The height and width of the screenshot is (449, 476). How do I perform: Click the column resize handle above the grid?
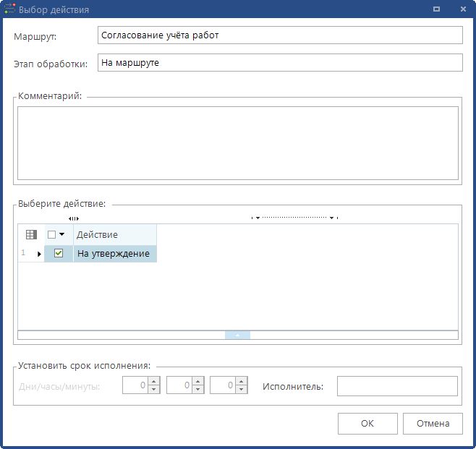[x=73, y=218]
